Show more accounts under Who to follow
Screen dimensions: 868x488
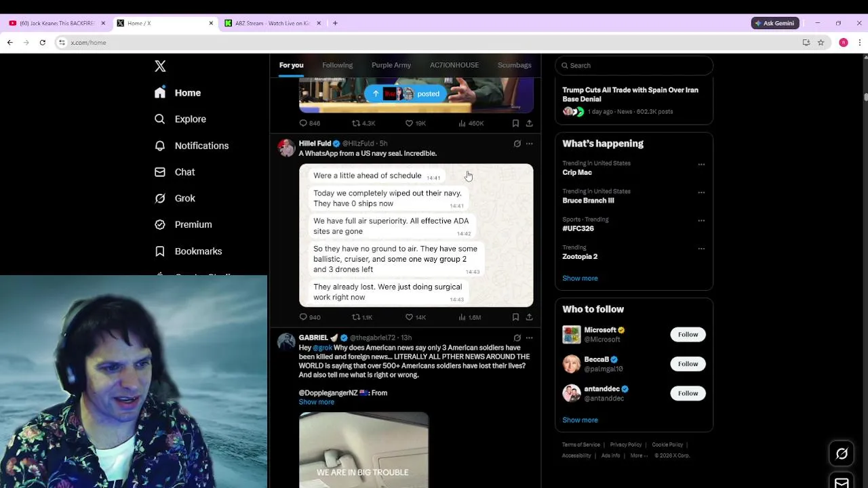[x=580, y=420]
